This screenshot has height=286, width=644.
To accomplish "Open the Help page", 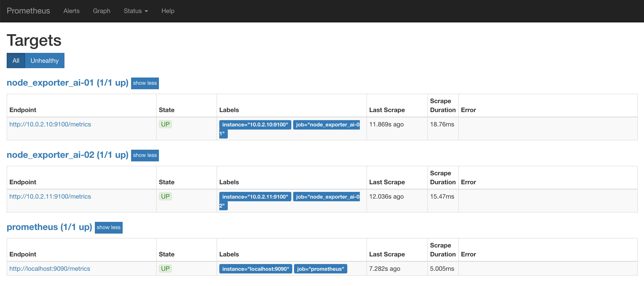I will pos(168,11).
